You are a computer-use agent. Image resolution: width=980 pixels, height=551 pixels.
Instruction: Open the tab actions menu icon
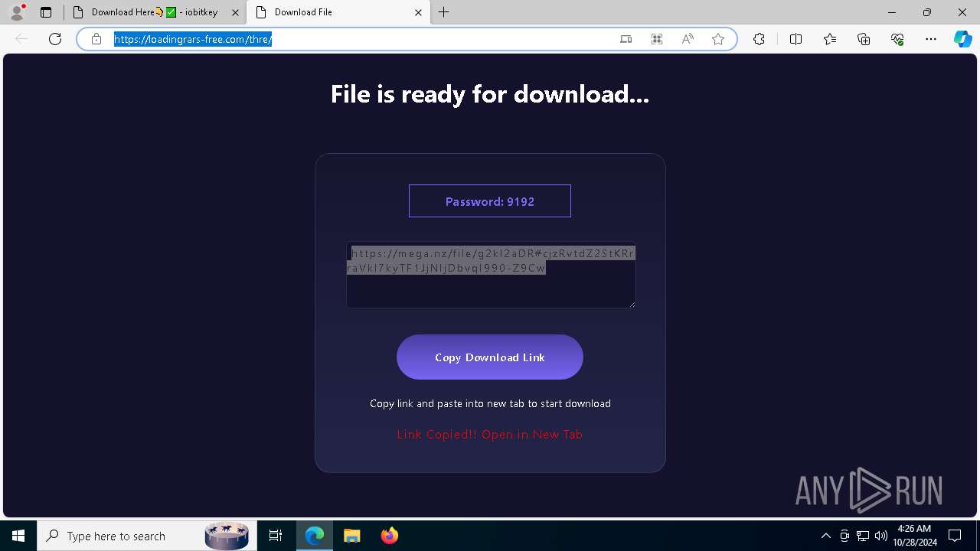[x=46, y=12]
